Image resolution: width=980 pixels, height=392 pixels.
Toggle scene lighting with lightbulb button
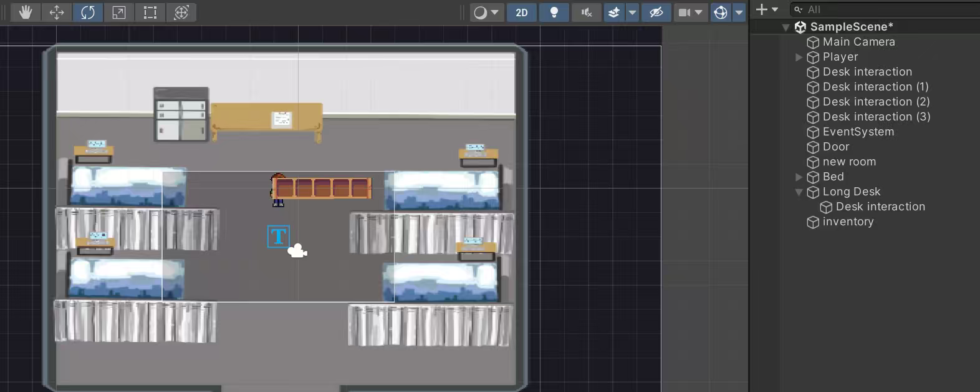coord(554,12)
